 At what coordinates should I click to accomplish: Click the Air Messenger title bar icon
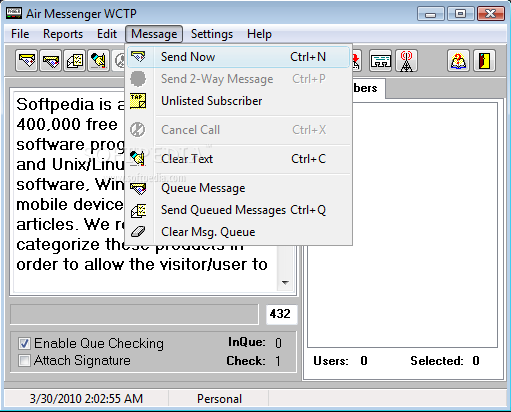[x=14, y=13]
